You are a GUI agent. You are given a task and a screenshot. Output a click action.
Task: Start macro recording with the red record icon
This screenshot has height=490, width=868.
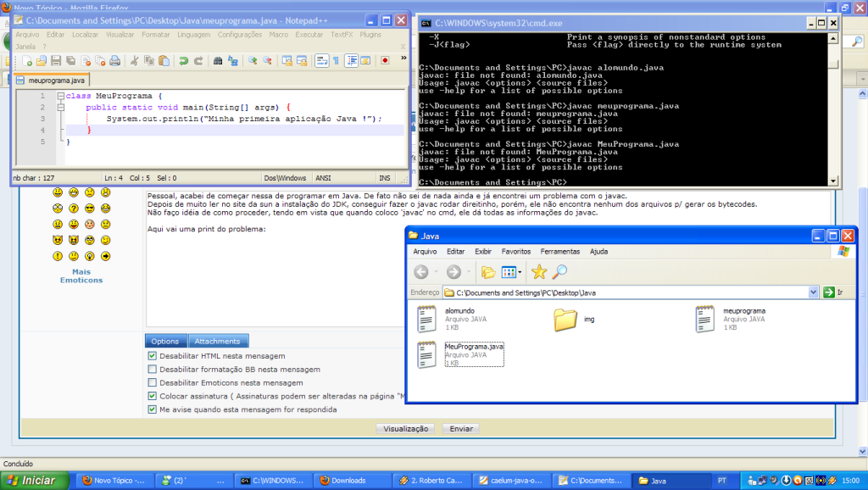tap(384, 61)
